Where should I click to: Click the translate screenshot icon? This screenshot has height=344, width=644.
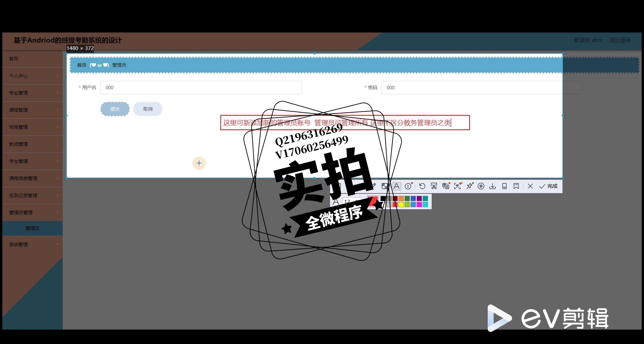[x=446, y=186]
